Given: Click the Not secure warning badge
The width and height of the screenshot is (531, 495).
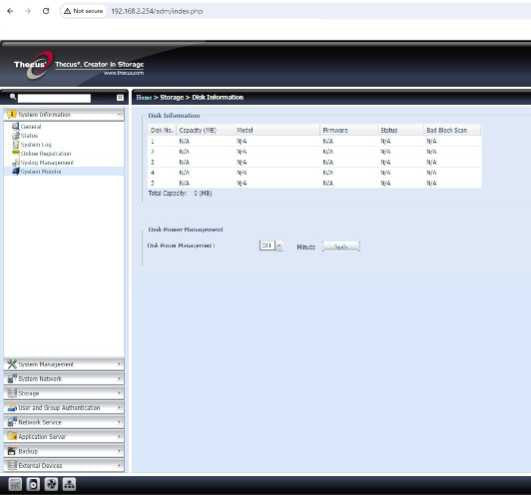Looking at the screenshot, I should tap(83, 11).
